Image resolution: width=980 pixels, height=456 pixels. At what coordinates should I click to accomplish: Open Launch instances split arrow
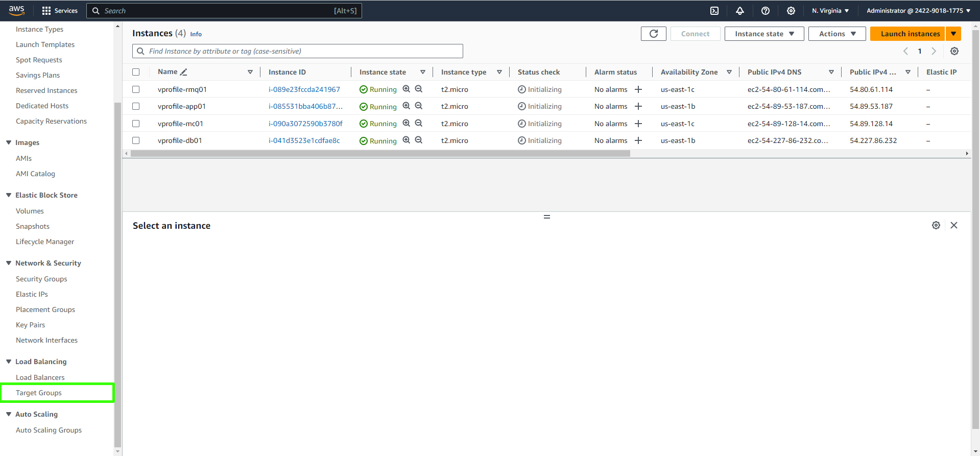coord(953,34)
